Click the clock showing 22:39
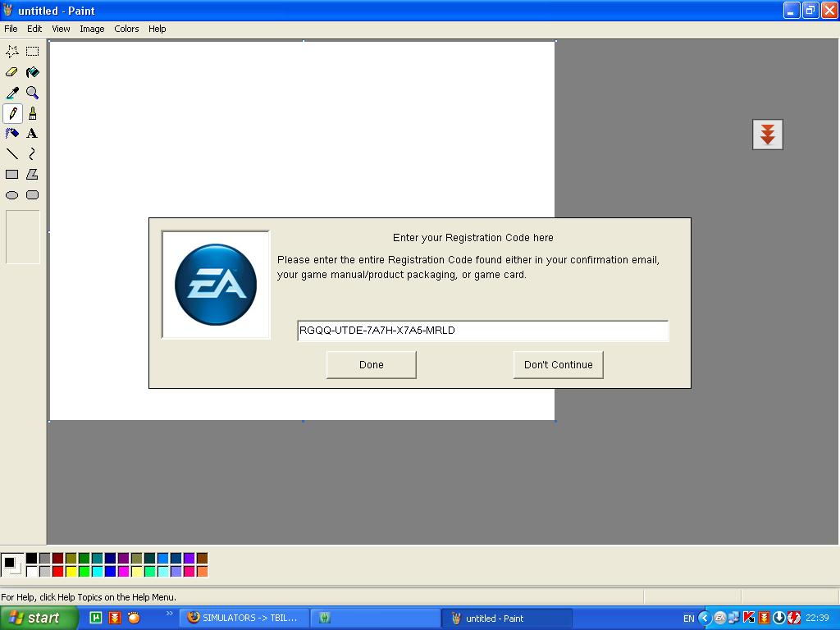Viewport: 840px width, 630px height. tap(817, 619)
